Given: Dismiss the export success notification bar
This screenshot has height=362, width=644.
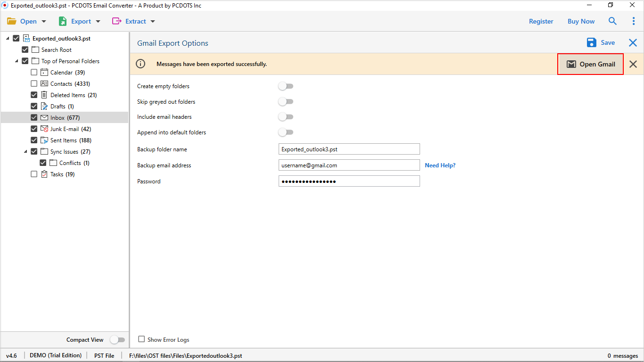Looking at the screenshot, I should [x=633, y=64].
